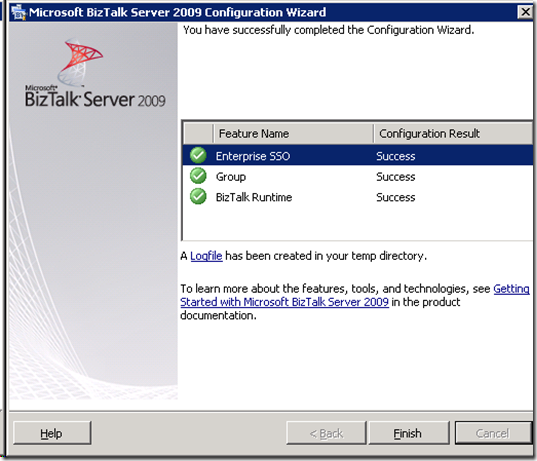This screenshot has height=461, width=537.
Task: Select the Enterprise SSO feature row
Action: pos(358,156)
